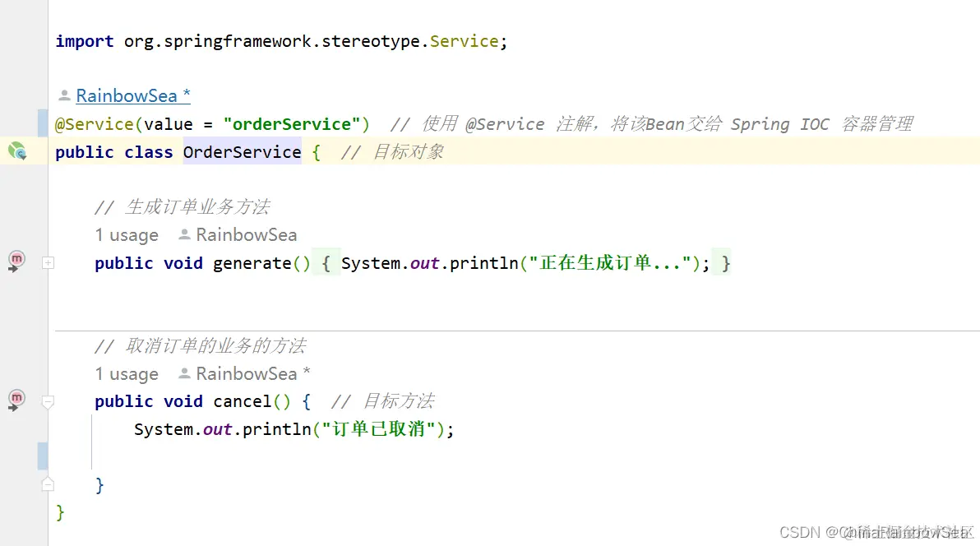Click the cancel method name
This screenshot has width=980, height=546.
(x=243, y=401)
